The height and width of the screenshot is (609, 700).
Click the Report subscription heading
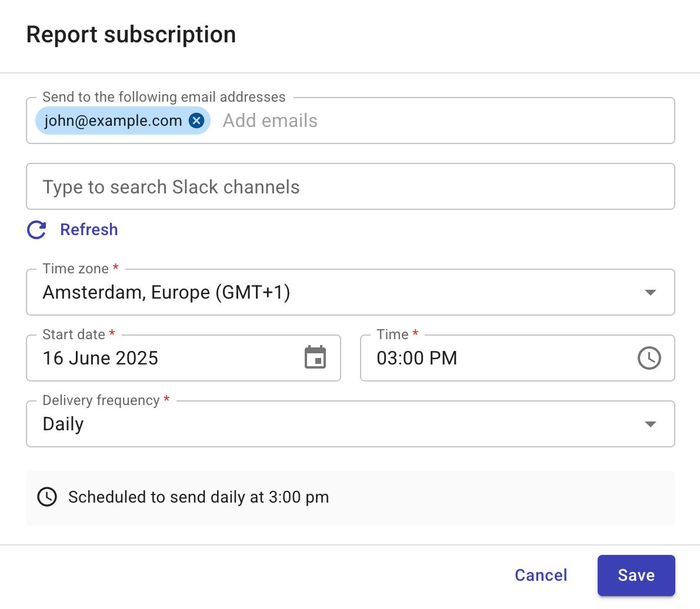tap(131, 35)
